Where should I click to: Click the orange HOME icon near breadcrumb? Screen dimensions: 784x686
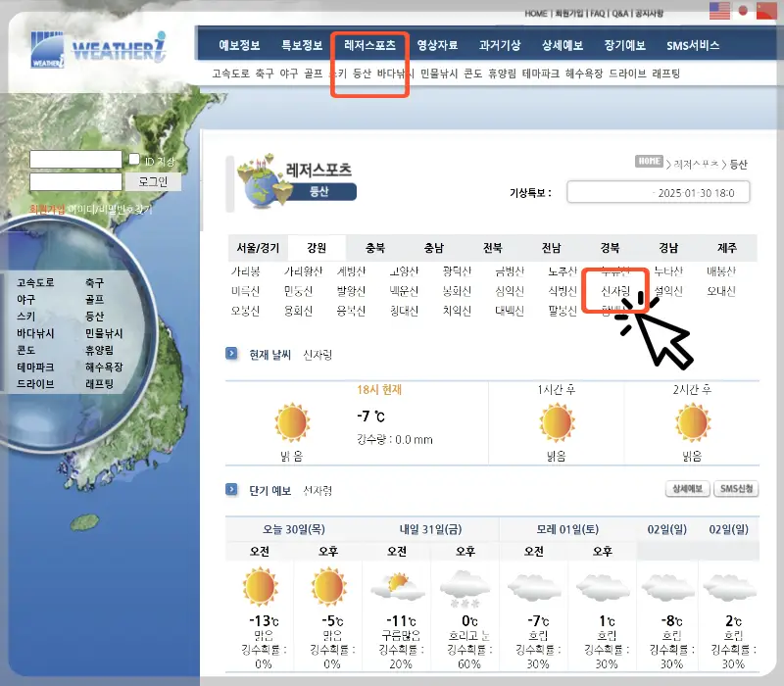647,163
